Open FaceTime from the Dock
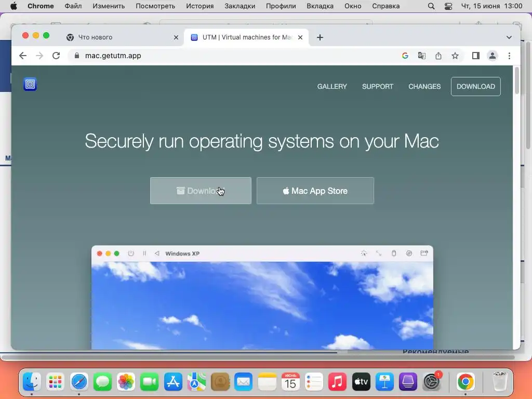The height and width of the screenshot is (399, 532). (149, 382)
